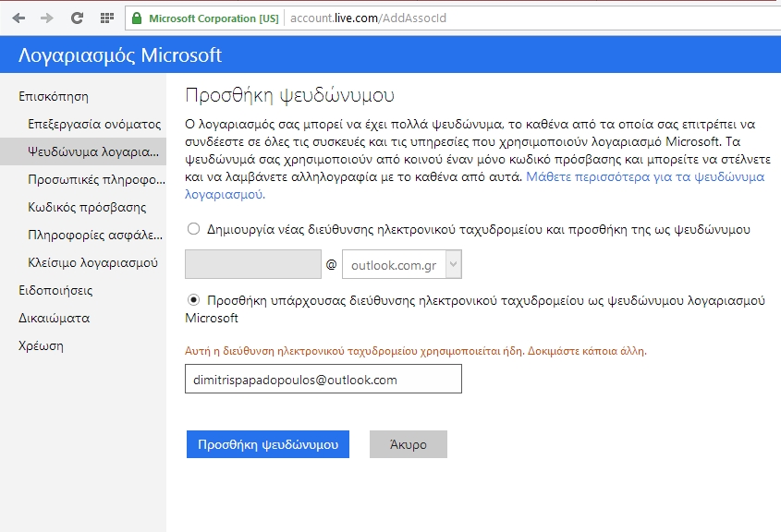Screen dimensions: 781x532
Task: Click the browser forward arrow
Action: tap(47, 18)
